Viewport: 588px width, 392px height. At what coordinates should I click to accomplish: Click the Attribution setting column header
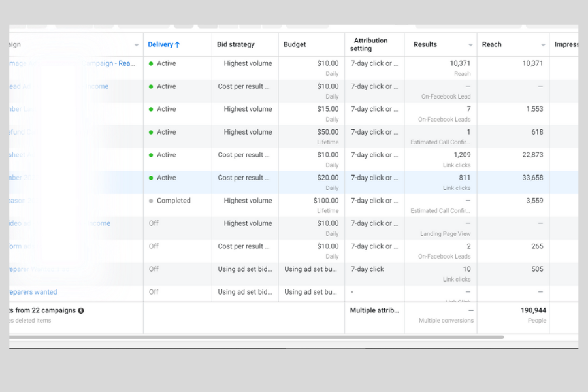tap(370, 44)
